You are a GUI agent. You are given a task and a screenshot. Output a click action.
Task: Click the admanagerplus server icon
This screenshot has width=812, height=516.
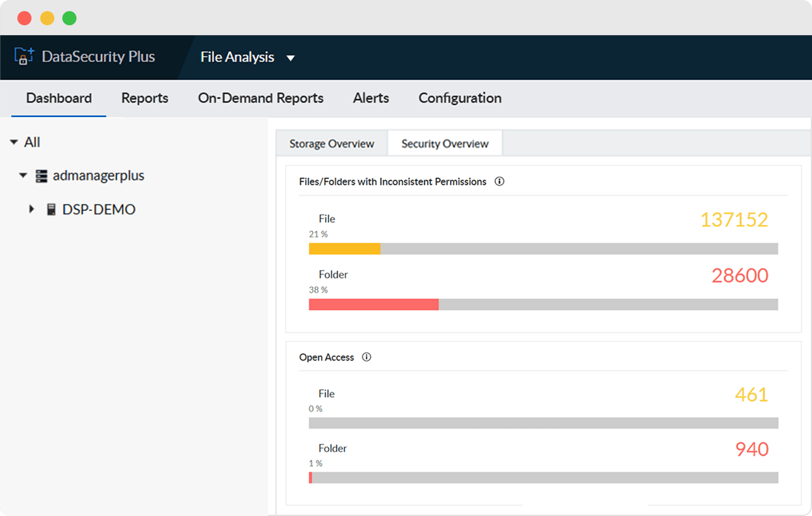pos(41,176)
